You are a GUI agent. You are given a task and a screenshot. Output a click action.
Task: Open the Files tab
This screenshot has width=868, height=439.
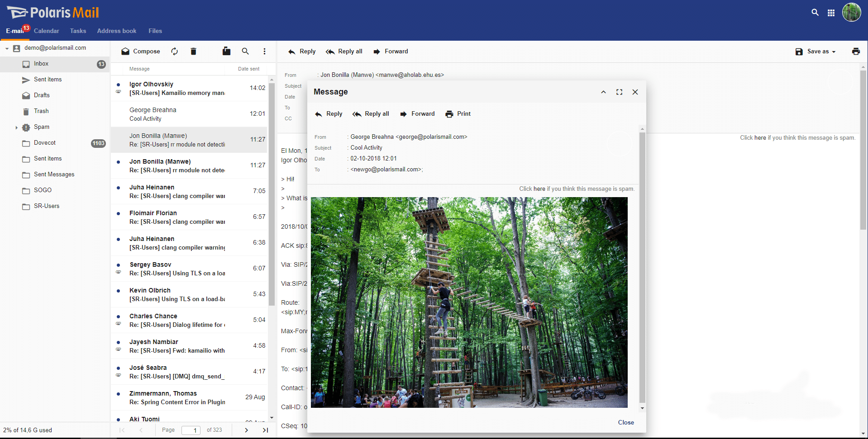point(155,31)
